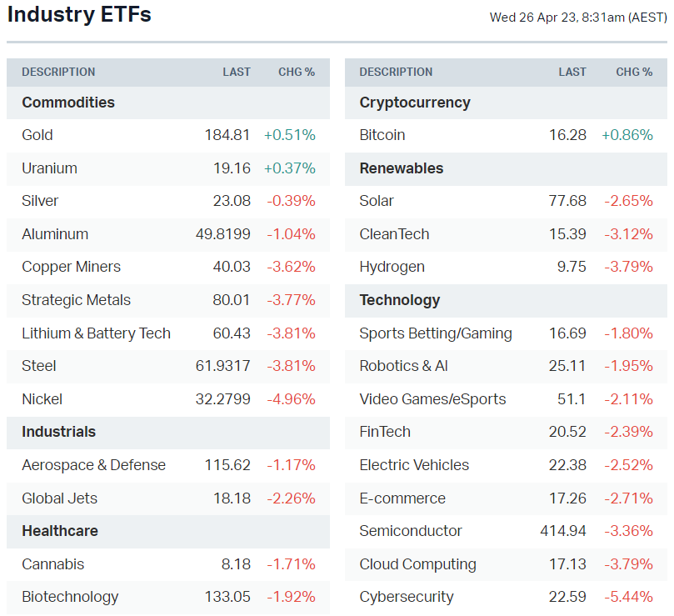Viewport: 674px width, 616px height.
Task: Click the Lithium & Battery Tech entry
Action: [96, 333]
